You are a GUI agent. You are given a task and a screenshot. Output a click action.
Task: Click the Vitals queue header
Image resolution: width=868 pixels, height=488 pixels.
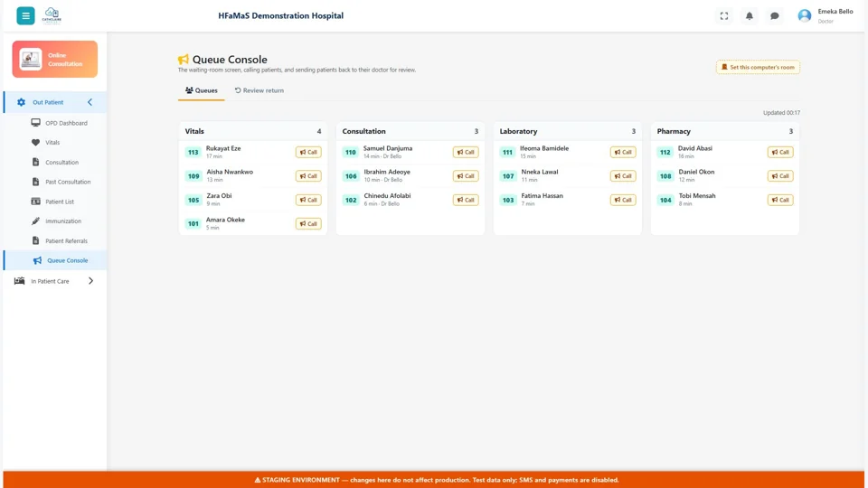pos(253,131)
